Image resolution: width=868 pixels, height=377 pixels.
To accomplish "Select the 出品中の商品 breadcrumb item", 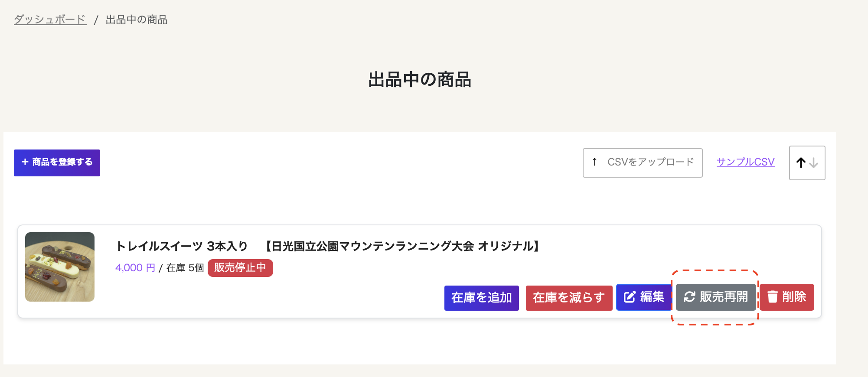I will pyautogui.click(x=137, y=19).
